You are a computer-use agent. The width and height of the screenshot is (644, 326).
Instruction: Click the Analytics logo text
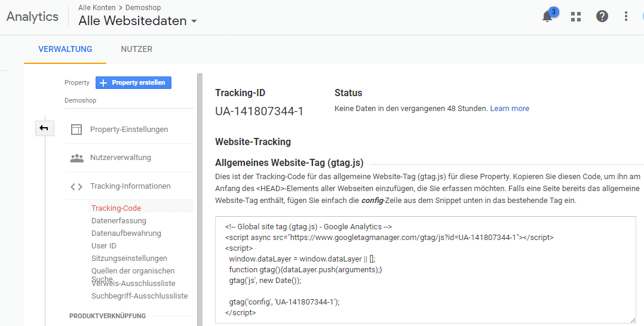point(32,17)
